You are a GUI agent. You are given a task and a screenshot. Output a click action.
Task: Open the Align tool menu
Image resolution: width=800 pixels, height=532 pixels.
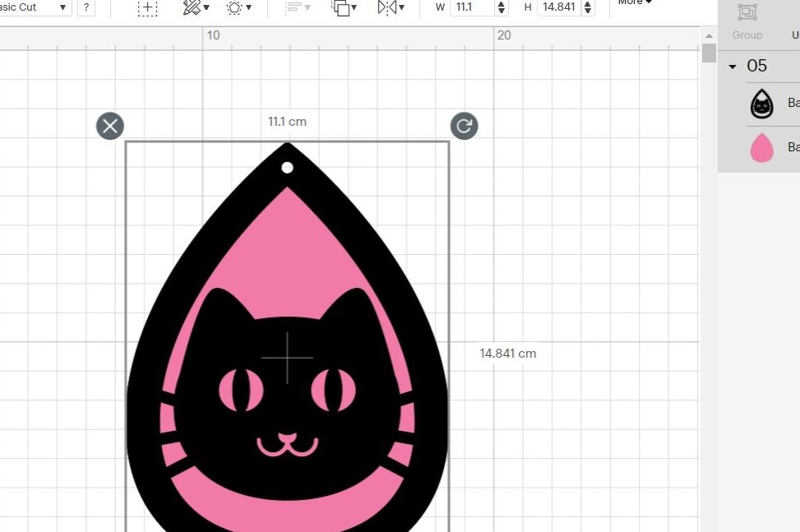297,7
